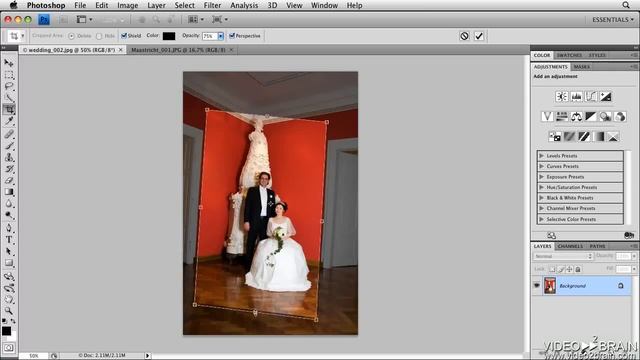Switch to the Channels panel tab

click(x=570, y=246)
